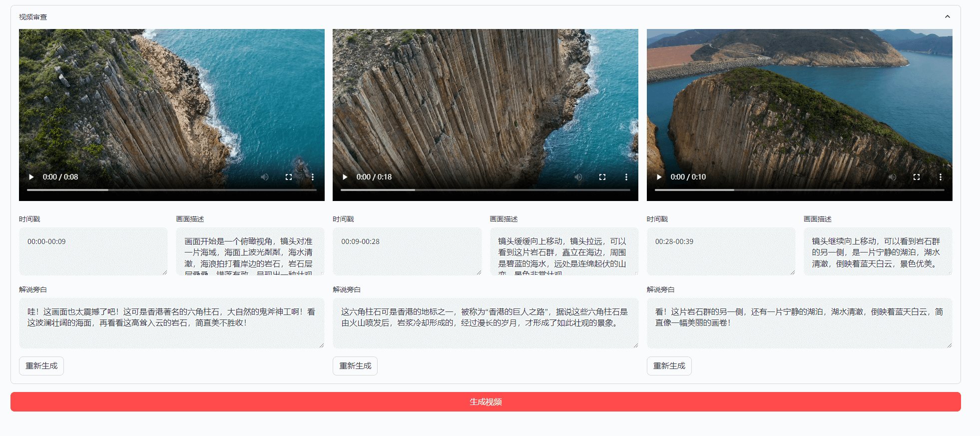Open more options menu on third video
The image size is (980, 436).
pos(941,177)
